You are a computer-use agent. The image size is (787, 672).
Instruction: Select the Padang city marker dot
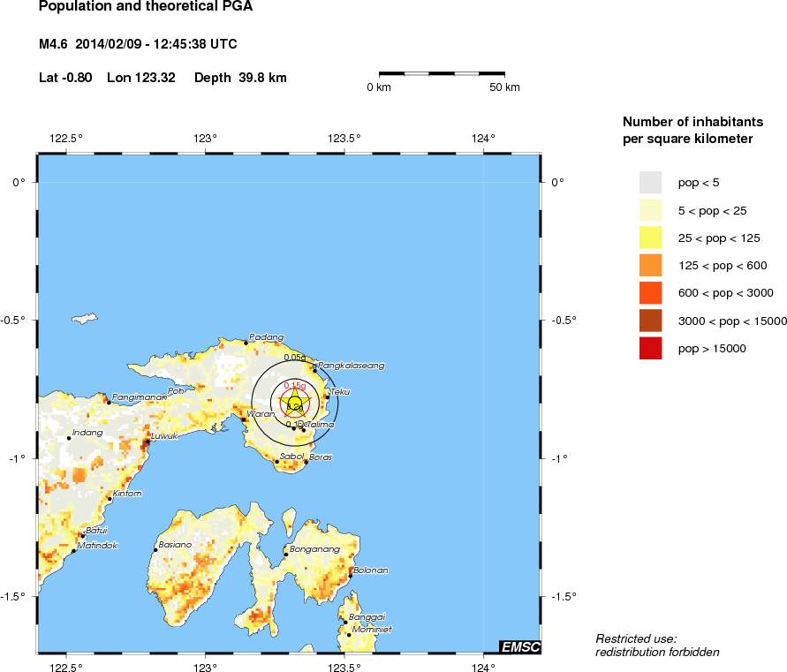246,343
